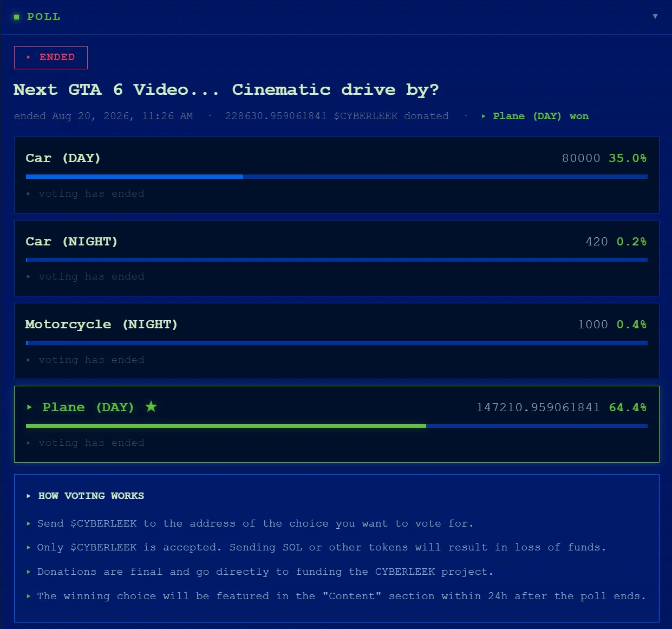Click "voting has ended" under Plane (DAY)
This screenshot has width=672, height=629.
pos(92,443)
